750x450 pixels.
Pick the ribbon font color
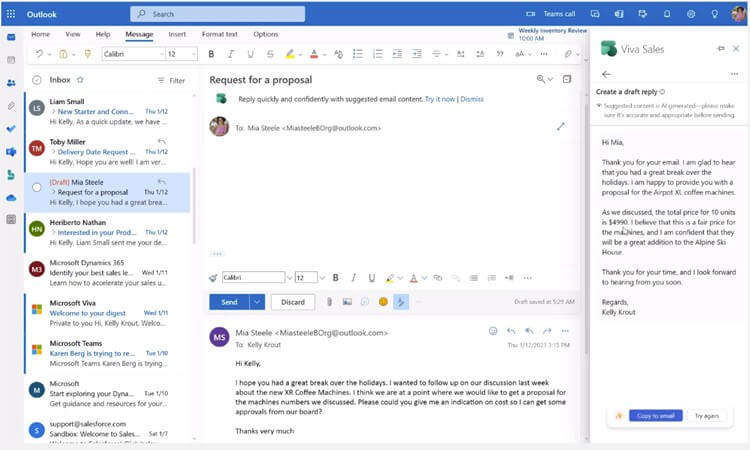coord(314,54)
